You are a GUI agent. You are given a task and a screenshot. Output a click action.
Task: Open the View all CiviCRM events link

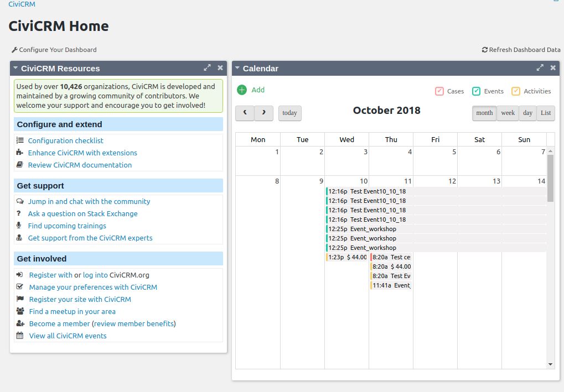pyautogui.click(x=68, y=336)
